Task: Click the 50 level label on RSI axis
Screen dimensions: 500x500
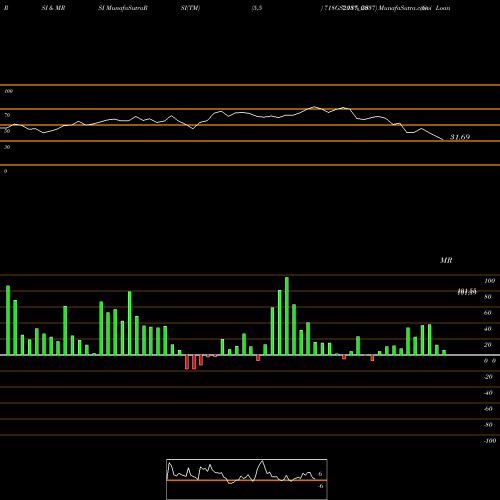Action: pyautogui.click(x=7, y=131)
